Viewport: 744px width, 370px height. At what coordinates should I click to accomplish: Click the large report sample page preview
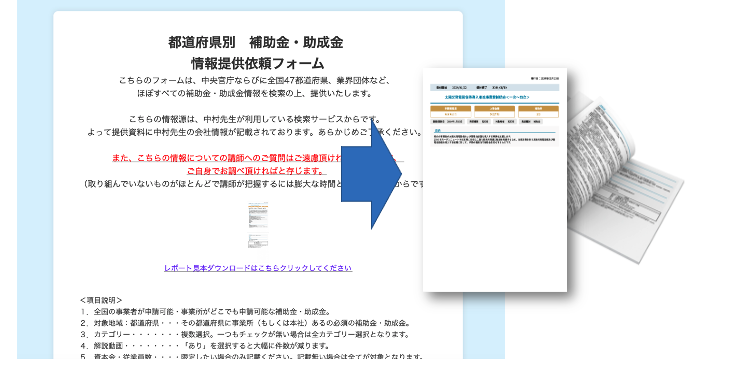pyautogui.click(x=495, y=180)
